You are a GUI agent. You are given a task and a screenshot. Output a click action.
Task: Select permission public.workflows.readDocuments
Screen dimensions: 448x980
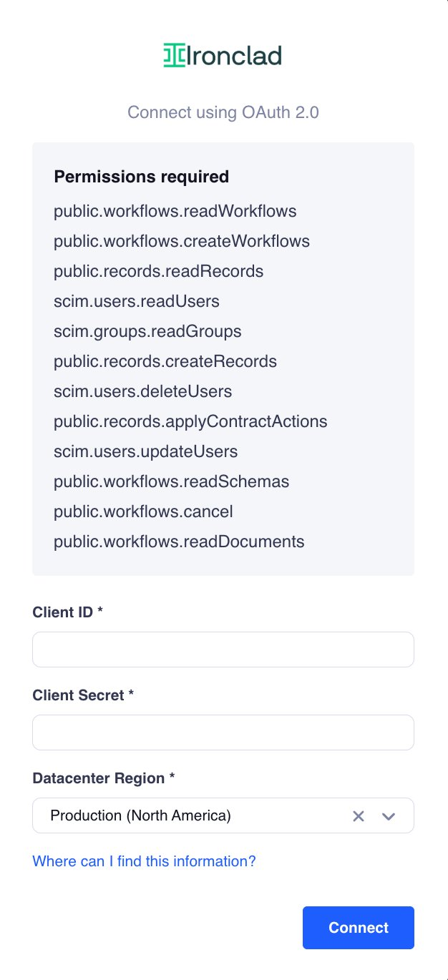(180, 542)
